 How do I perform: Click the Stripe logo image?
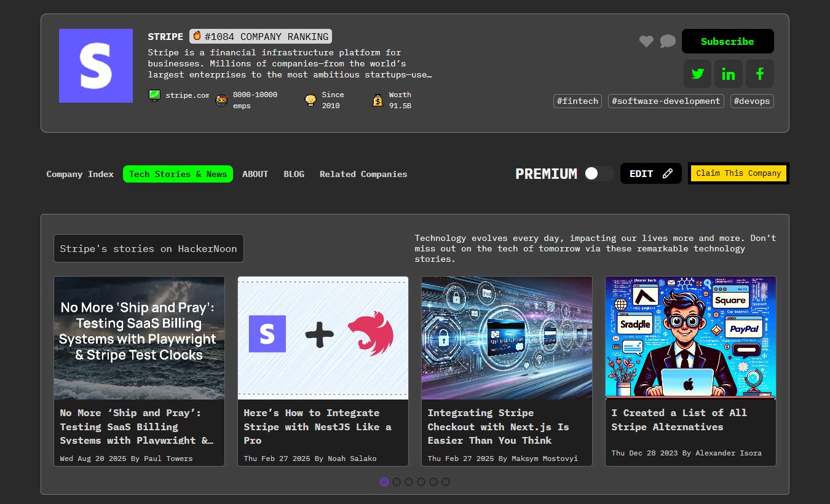coord(96,66)
